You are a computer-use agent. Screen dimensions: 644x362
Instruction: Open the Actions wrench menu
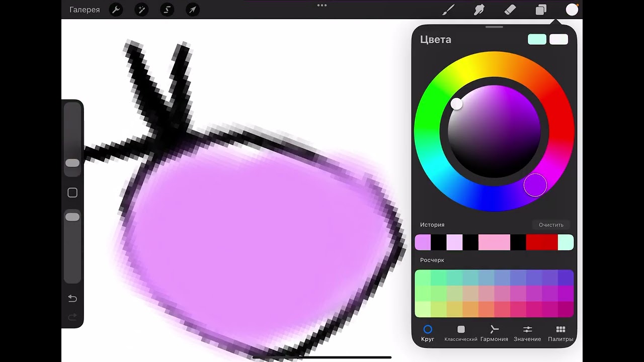coord(116,10)
